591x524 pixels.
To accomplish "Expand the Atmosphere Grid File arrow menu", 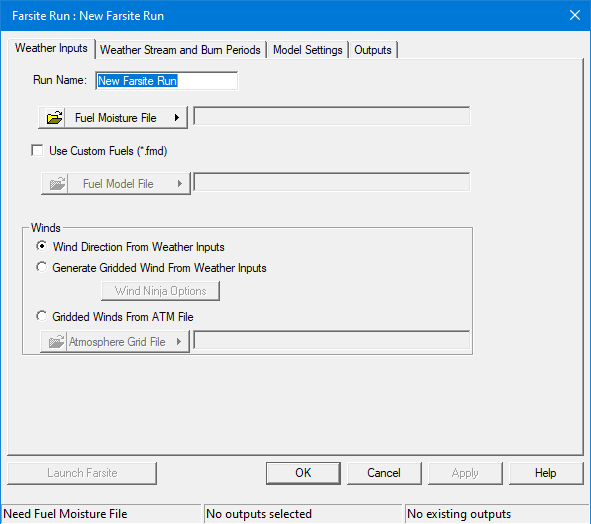I will point(179,342).
